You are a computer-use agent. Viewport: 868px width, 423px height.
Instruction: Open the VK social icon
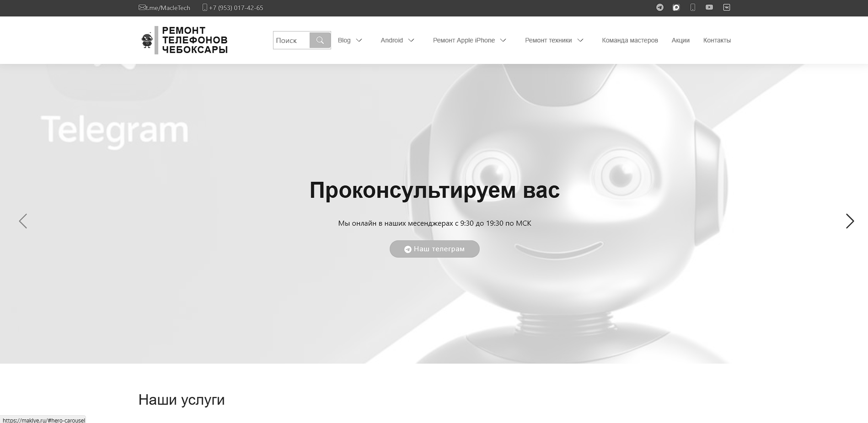[x=727, y=7]
